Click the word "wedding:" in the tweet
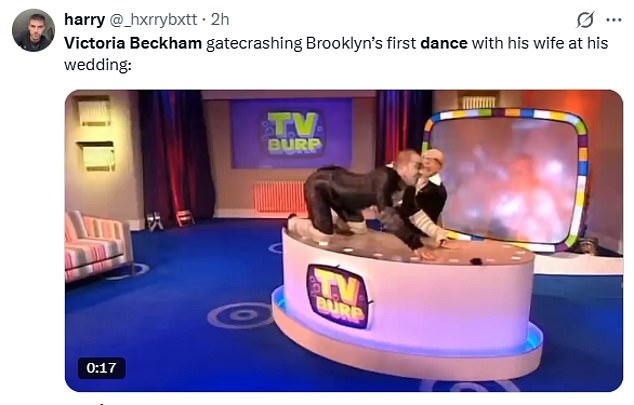Image resolution: width=634 pixels, height=405 pixels. coord(97,65)
